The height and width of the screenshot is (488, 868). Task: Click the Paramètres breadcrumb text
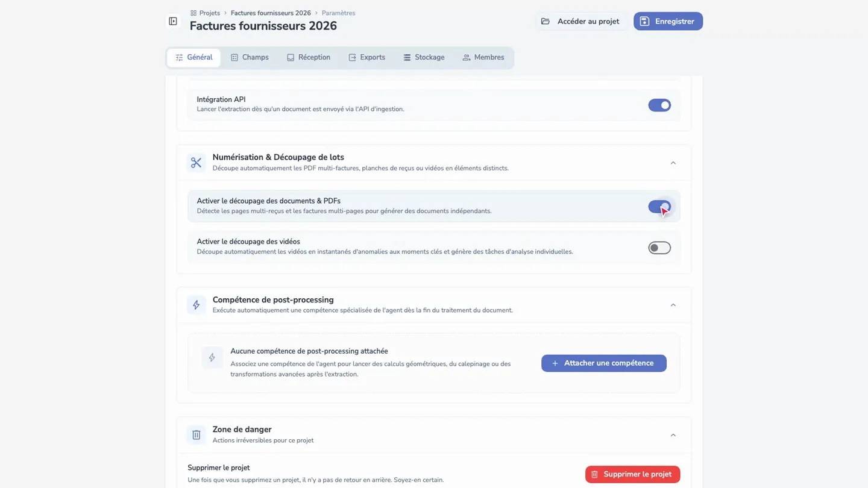338,13
